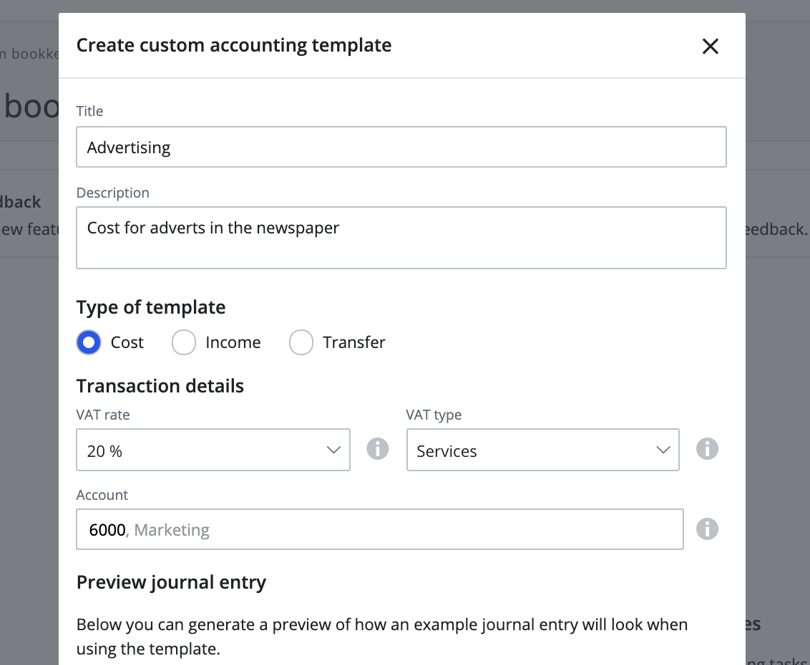Select the Services VAT type value
The height and width of the screenshot is (665, 810).
pyautogui.click(x=446, y=451)
